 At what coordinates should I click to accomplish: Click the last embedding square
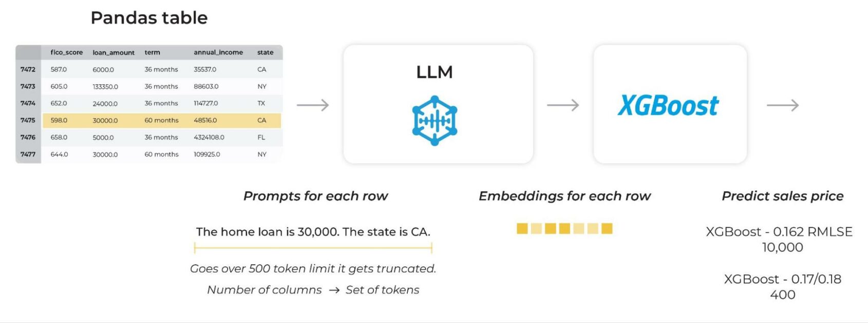pos(607,228)
